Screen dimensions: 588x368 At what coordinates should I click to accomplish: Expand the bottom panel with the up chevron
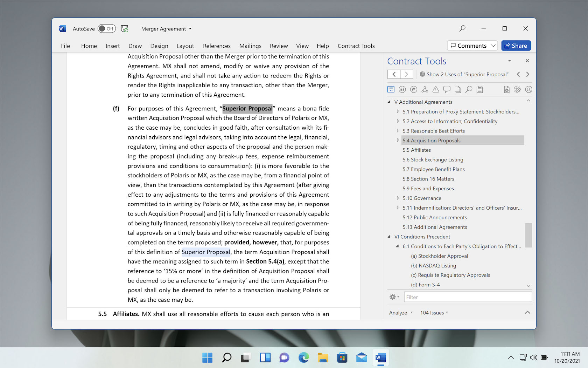pyautogui.click(x=527, y=312)
